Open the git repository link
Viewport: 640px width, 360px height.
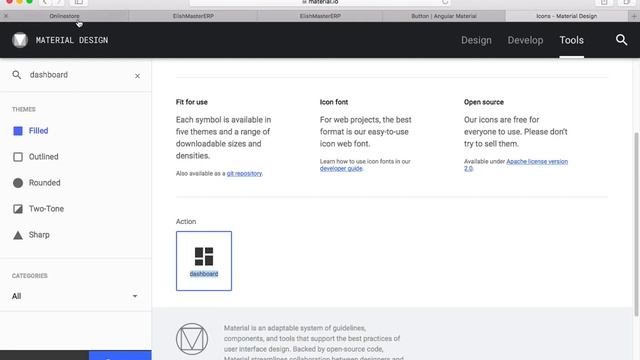244,173
